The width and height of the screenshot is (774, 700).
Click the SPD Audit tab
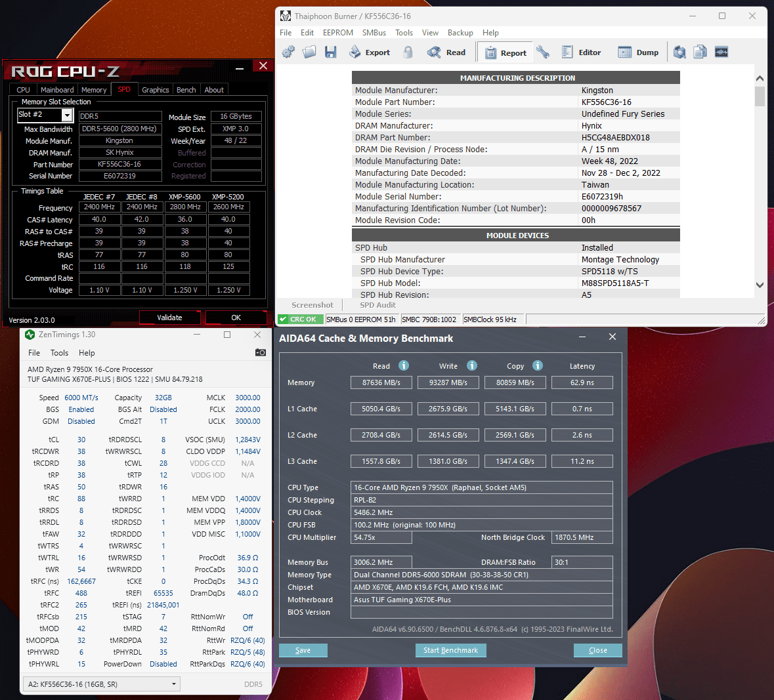click(377, 305)
